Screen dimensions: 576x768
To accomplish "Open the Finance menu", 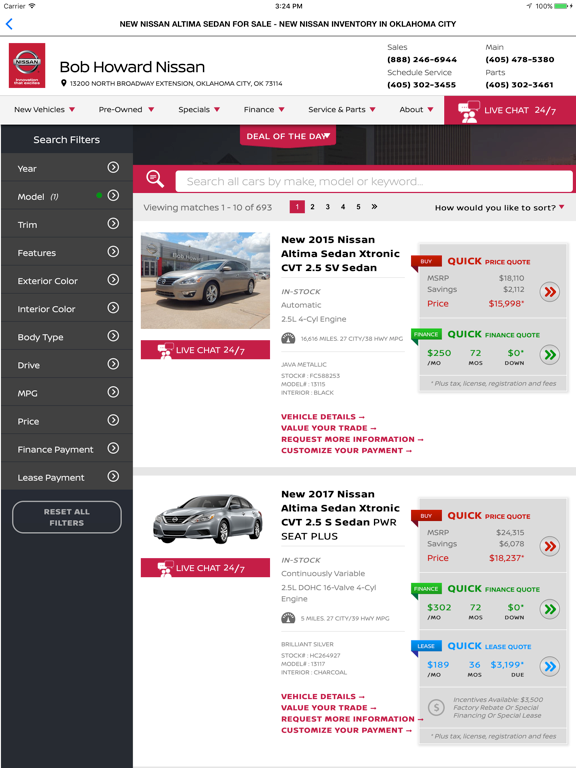I will pyautogui.click(x=264, y=110).
